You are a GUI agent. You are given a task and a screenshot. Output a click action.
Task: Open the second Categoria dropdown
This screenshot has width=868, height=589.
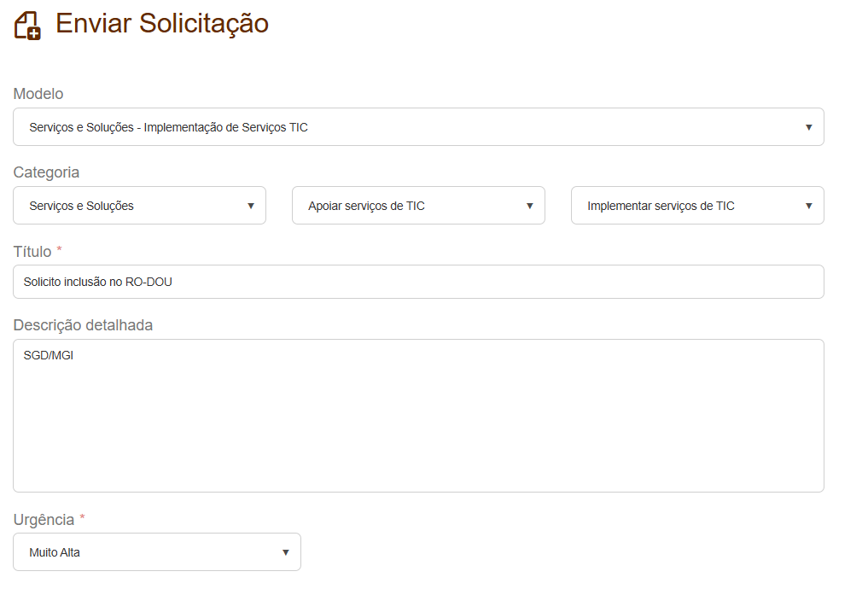coord(418,205)
